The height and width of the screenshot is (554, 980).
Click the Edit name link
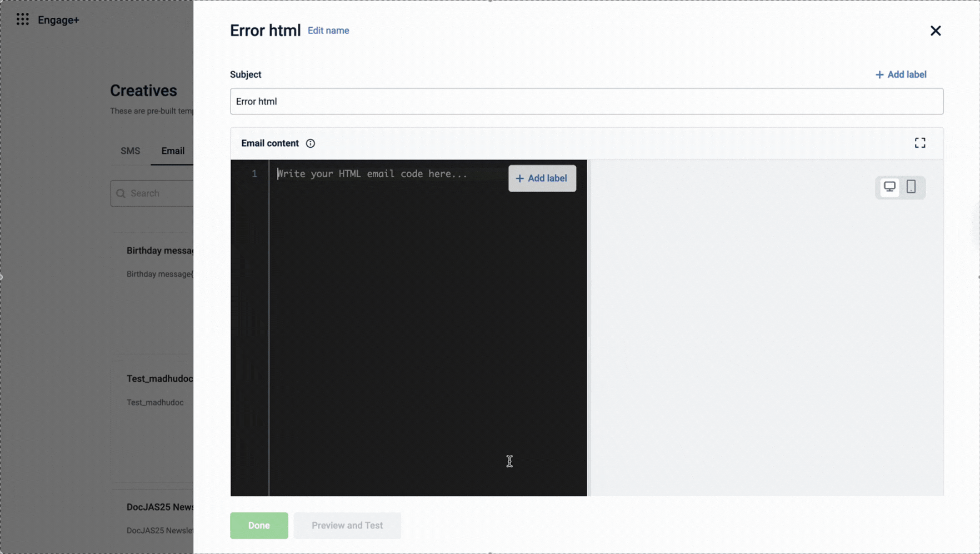click(x=328, y=31)
